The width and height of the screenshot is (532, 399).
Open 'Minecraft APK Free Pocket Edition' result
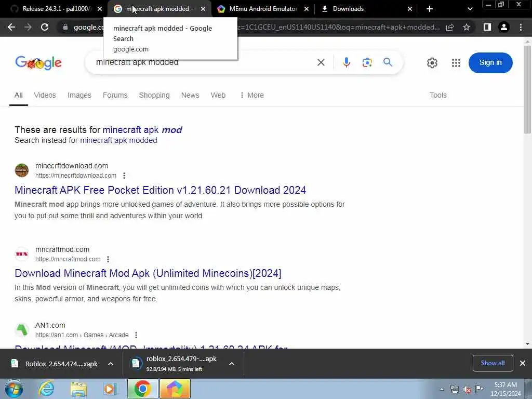(160, 190)
